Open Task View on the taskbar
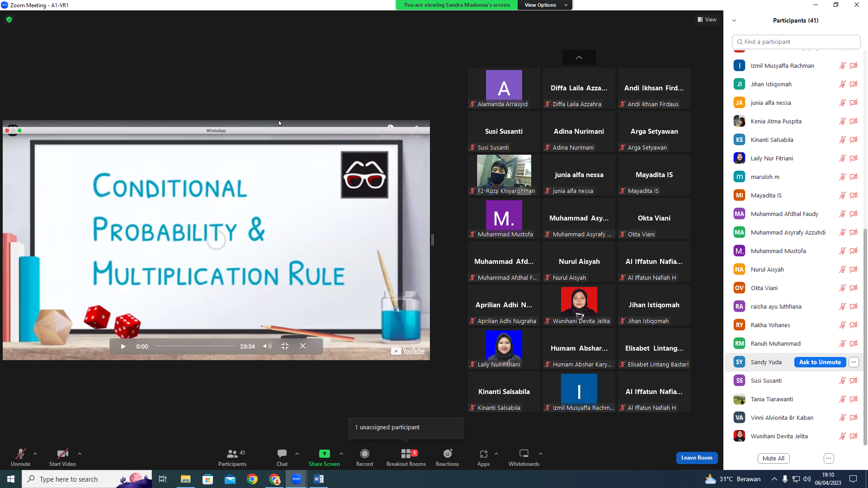The image size is (868, 488). pos(163,479)
